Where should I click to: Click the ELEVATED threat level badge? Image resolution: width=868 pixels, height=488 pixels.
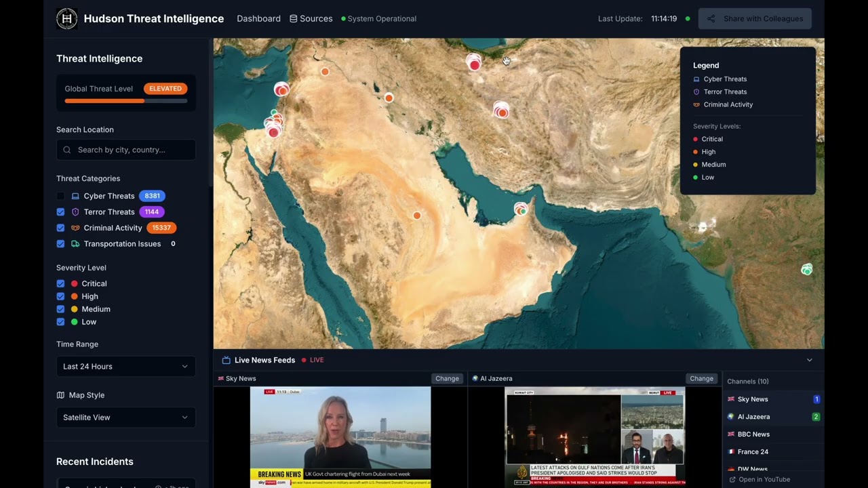click(165, 88)
